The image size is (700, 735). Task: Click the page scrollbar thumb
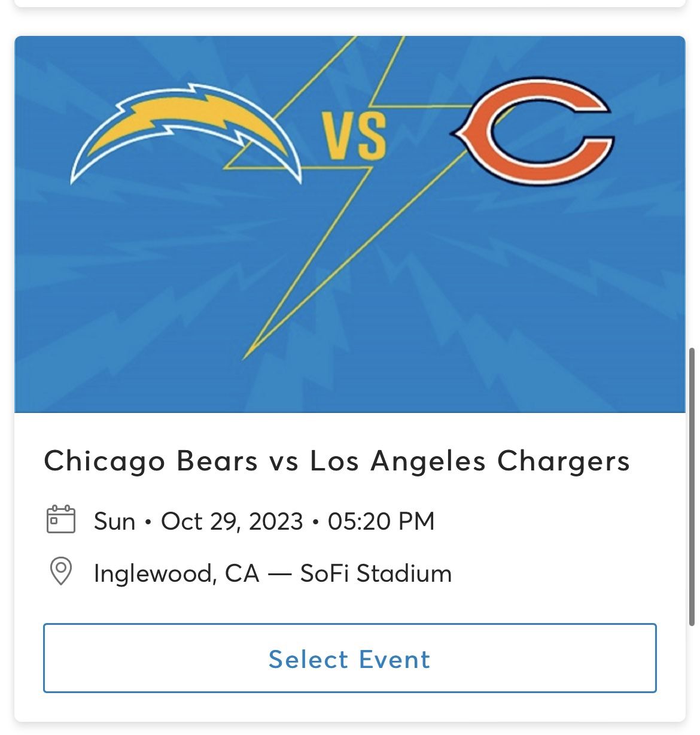[692, 486]
